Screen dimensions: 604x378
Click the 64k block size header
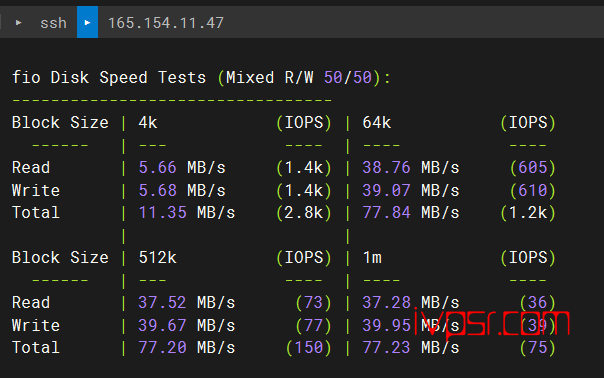coord(376,123)
